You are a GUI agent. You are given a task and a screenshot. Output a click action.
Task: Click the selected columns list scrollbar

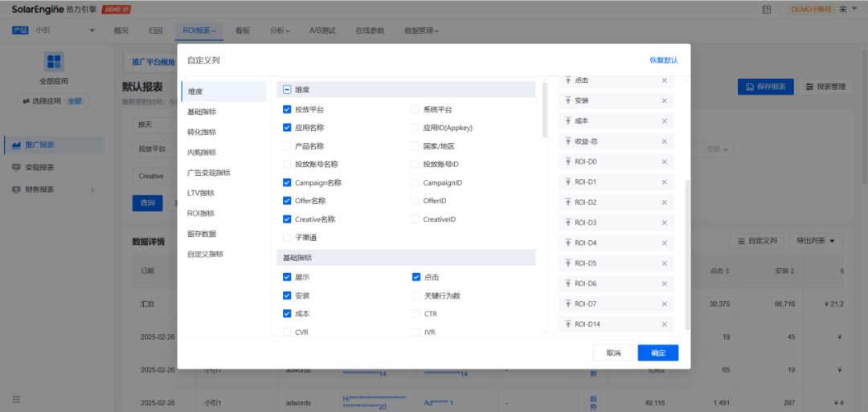pyautogui.click(x=687, y=255)
